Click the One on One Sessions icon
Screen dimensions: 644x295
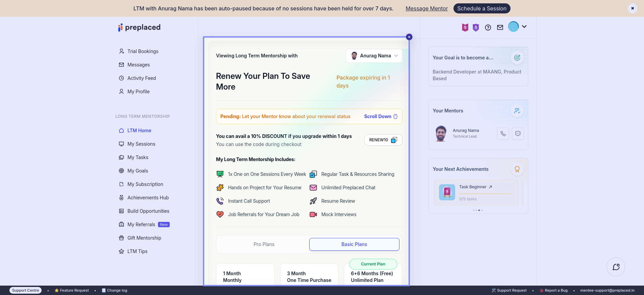[220, 174]
